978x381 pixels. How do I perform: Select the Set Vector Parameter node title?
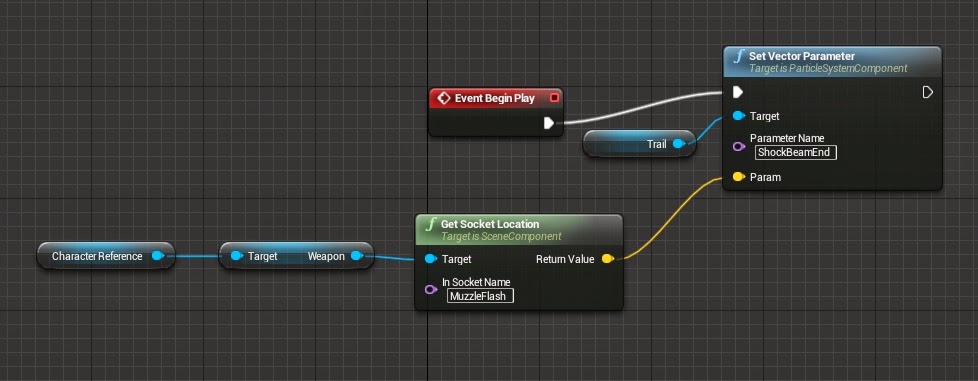[x=801, y=56]
